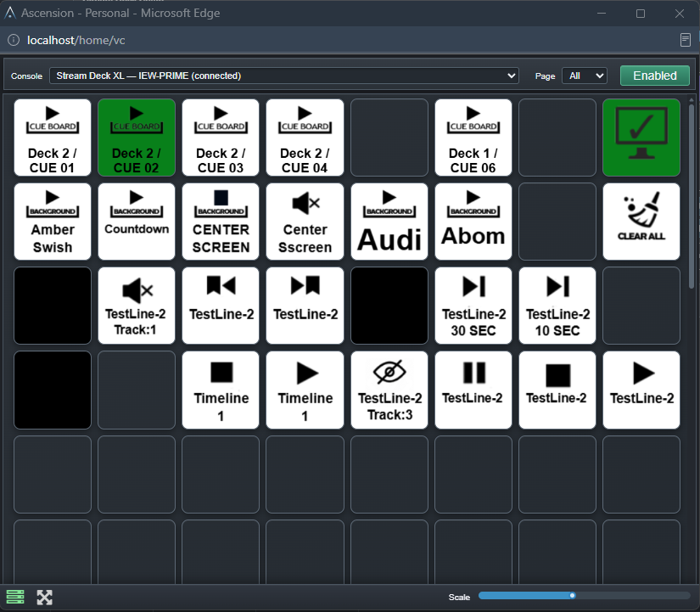Image resolution: width=700 pixels, height=612 pixels.
Task: Click the localhost/home/vc address bar
Action: tap(76, 40)
